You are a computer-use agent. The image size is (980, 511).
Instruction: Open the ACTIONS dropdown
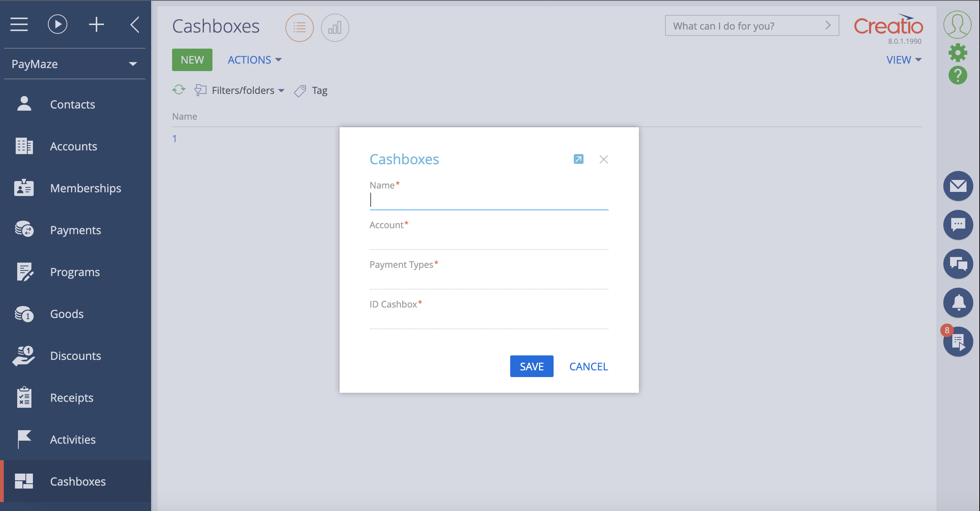(x=254, y=60)
